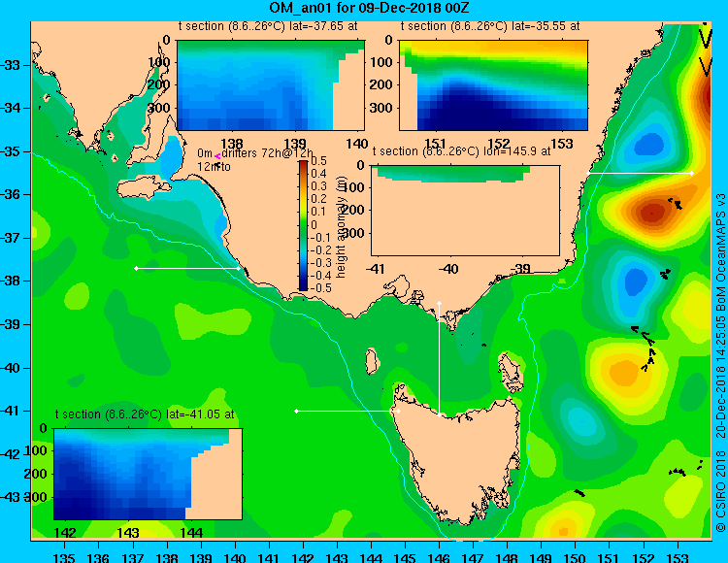Image resolution: width=728 pixels, height=563 pixels.
Task: Click the blue cold eddy near latitude -35
Action: pyautogui.click(x=649, y=144)
